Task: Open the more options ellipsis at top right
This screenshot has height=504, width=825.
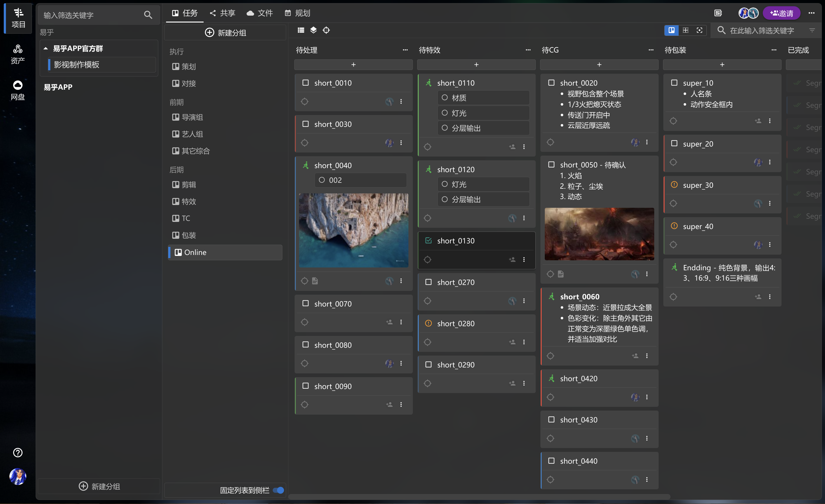Action: coord(811,13)
